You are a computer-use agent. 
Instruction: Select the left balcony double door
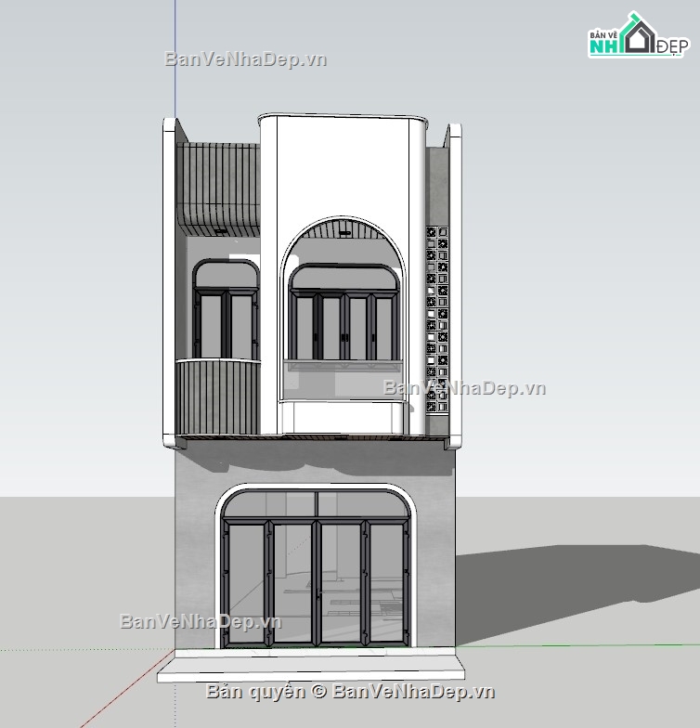226,309
